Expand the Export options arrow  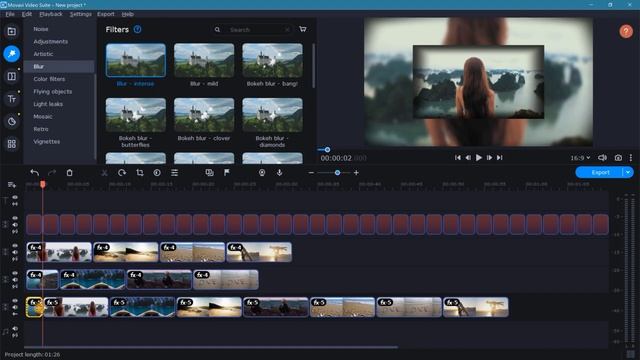pyautogui.click(x=628, y=173)
